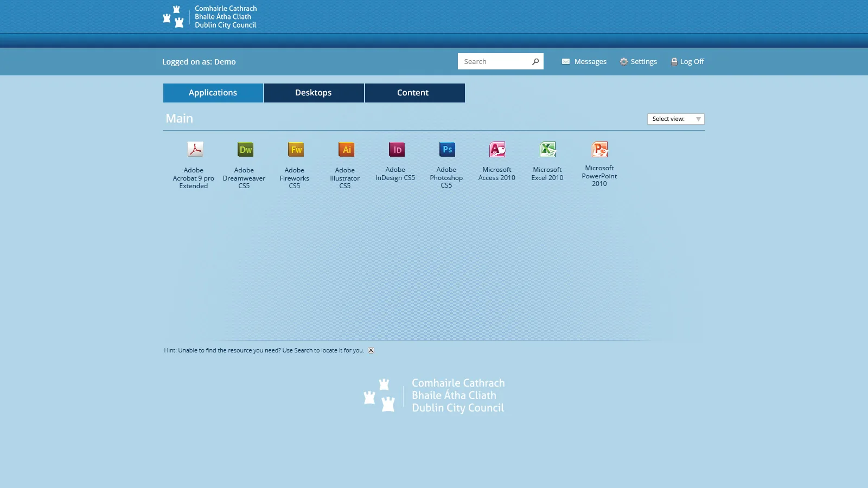Switch to the Content tab
The height and width of the screenshot is (488, 868).
click(414, 93)
